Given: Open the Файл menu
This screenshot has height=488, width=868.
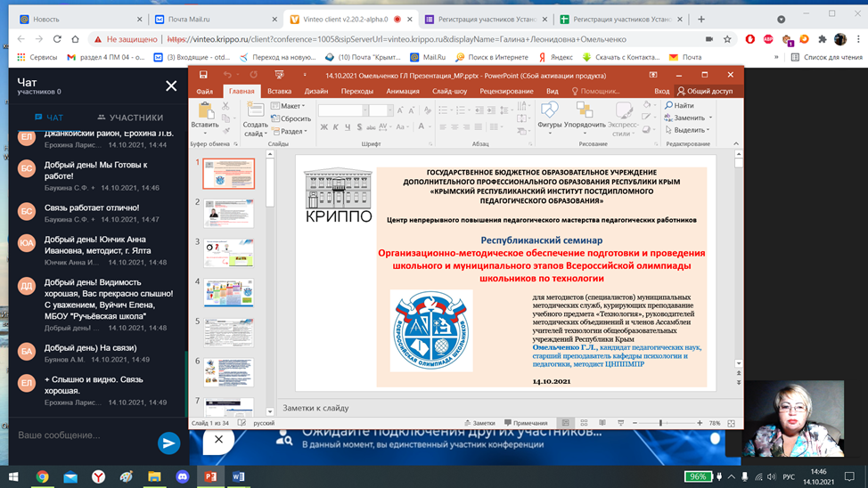Looking at the screenshot, I should [x=204, y=92].
